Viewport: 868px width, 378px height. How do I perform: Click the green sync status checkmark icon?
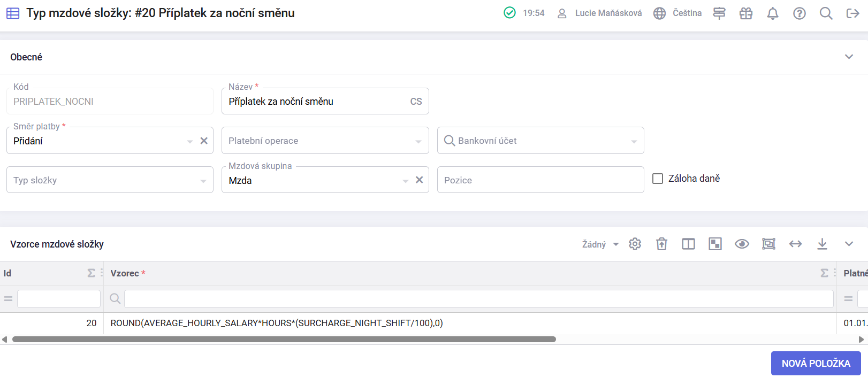click(509, 13)
